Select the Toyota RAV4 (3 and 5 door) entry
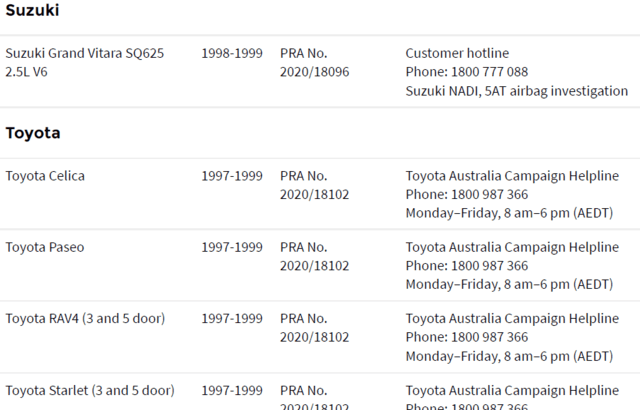 pyautogui.click(x=85, y=319)
